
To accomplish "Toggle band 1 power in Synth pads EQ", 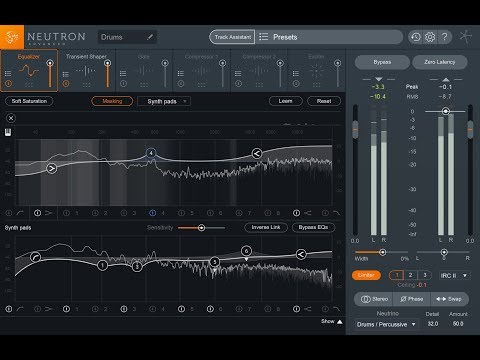I will pos(66,309).
